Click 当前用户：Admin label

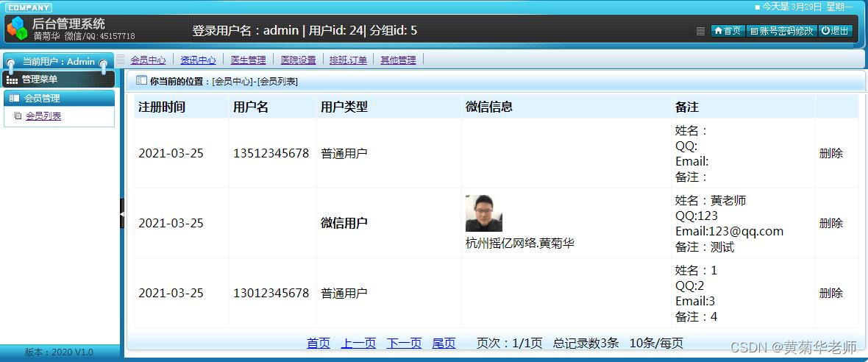(58, 62)
